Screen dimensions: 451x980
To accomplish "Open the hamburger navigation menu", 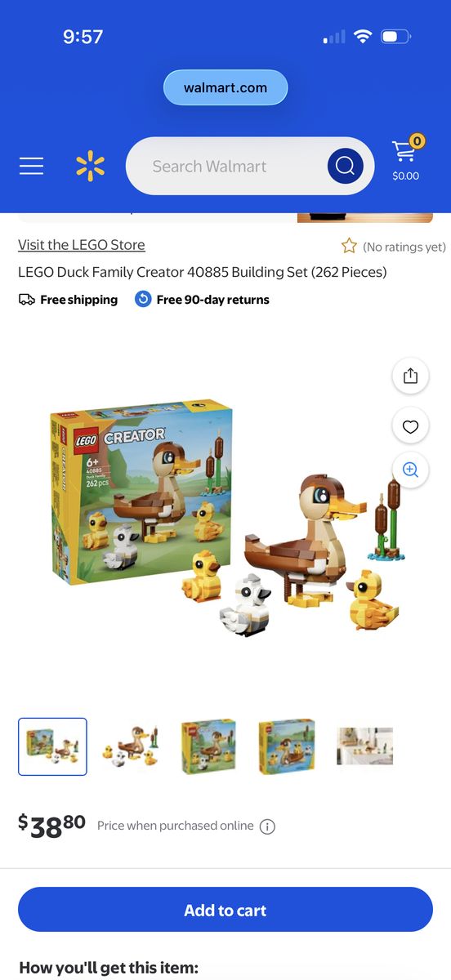I will pos(31,166).
